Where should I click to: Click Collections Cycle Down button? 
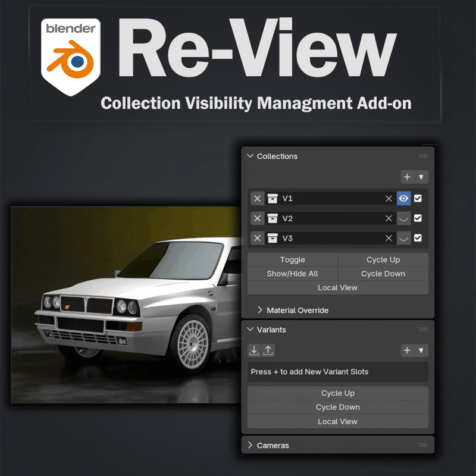tap(383, 274)
